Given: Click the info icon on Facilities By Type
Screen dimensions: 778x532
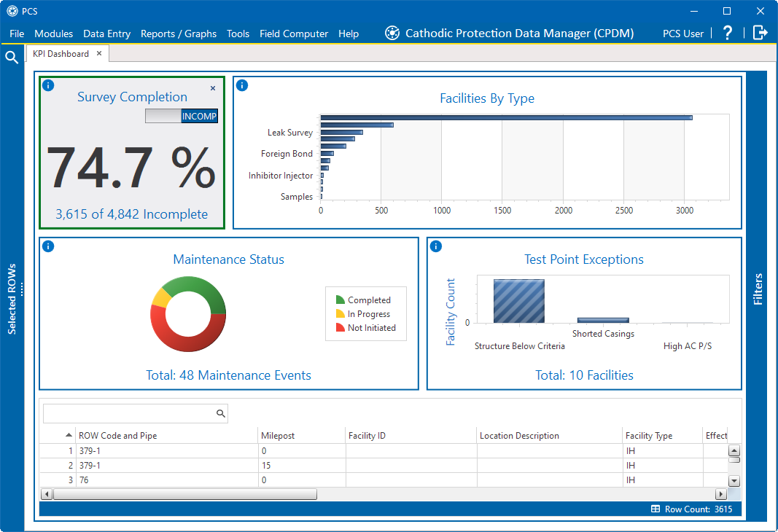Looking at the screenshot, I should (242, 85).
